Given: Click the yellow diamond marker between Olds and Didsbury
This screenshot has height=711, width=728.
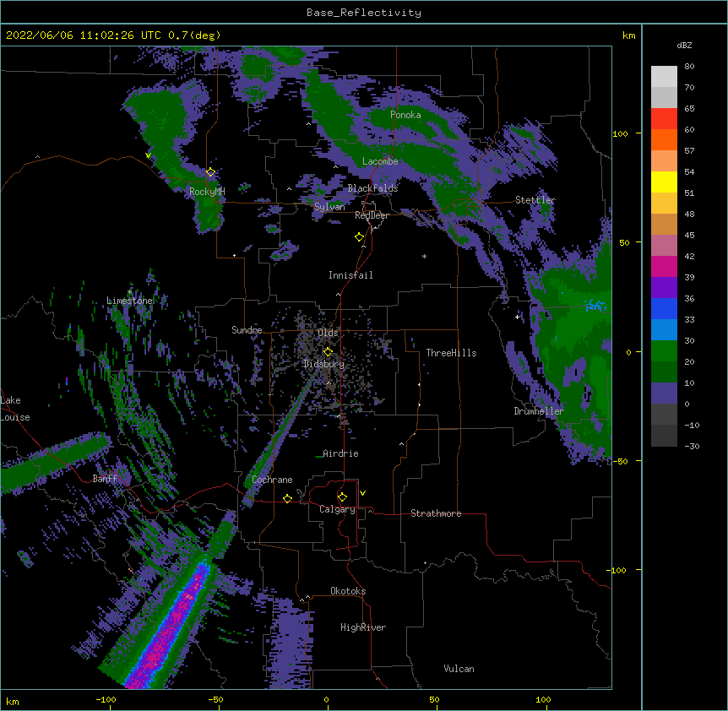Looking at the screenshot, I should (x=328, y=352).
